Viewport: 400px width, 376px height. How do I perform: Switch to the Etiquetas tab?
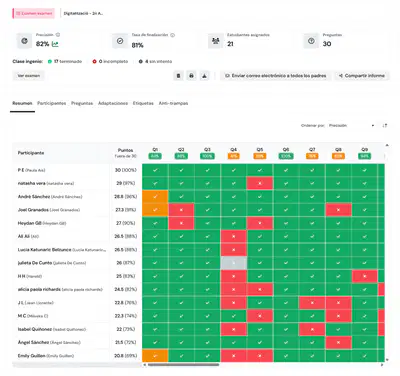click(x=143, y=103)
